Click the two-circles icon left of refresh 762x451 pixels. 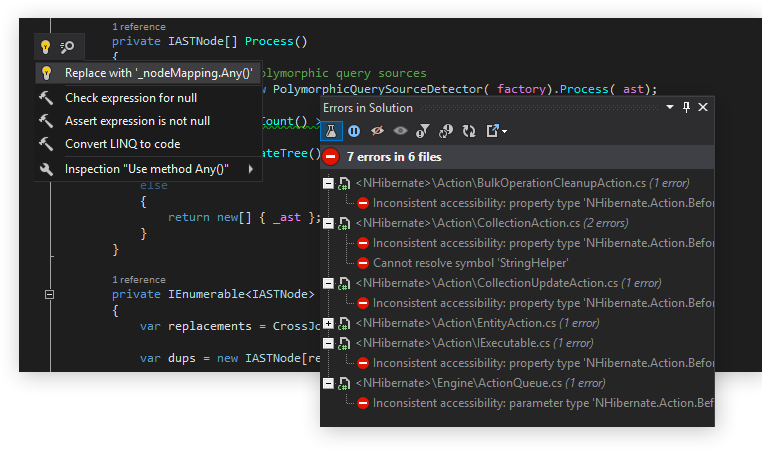click(446, 131)
